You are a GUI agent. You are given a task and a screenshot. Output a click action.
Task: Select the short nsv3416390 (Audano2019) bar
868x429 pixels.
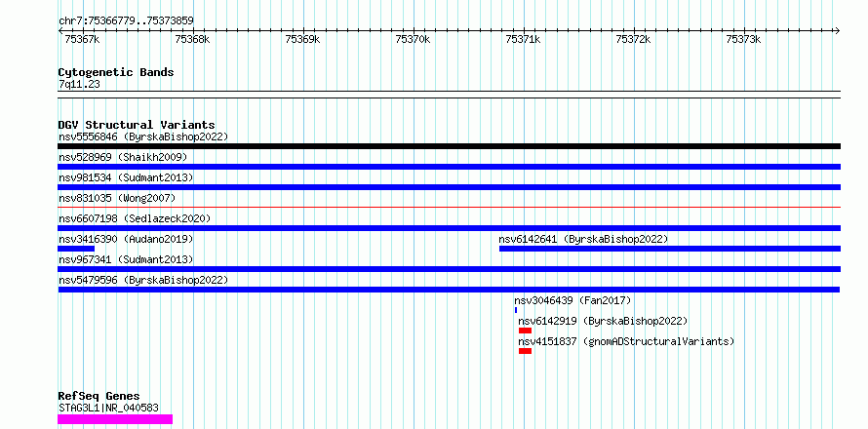pos(76,249)
